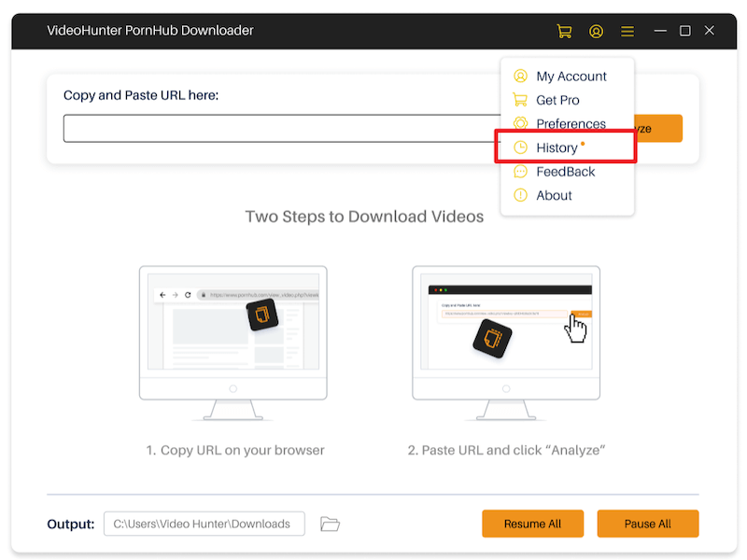Minimize the VideoHunter window
Viewport: 747px width, 560px height.
pyautogui.click(x=660, y=31)
